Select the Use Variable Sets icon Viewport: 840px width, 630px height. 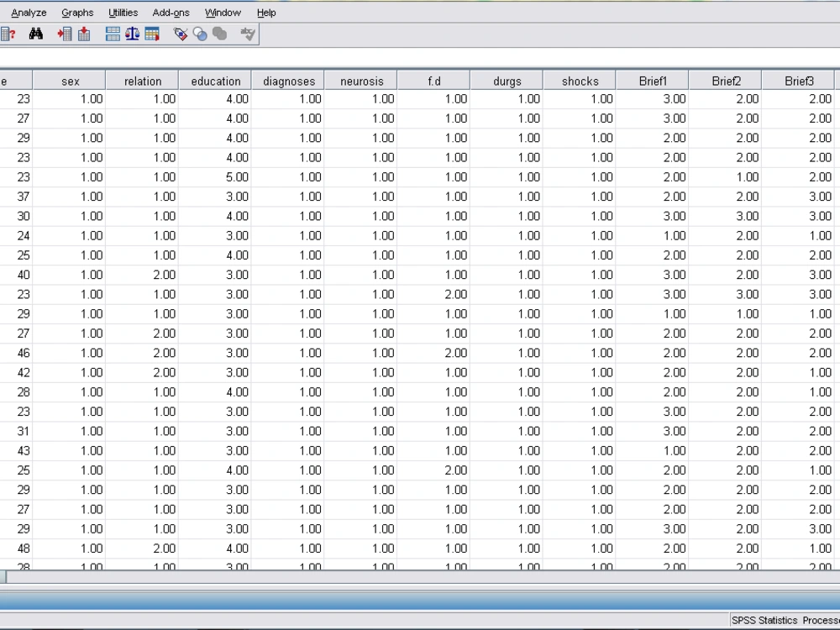point(199,34)
